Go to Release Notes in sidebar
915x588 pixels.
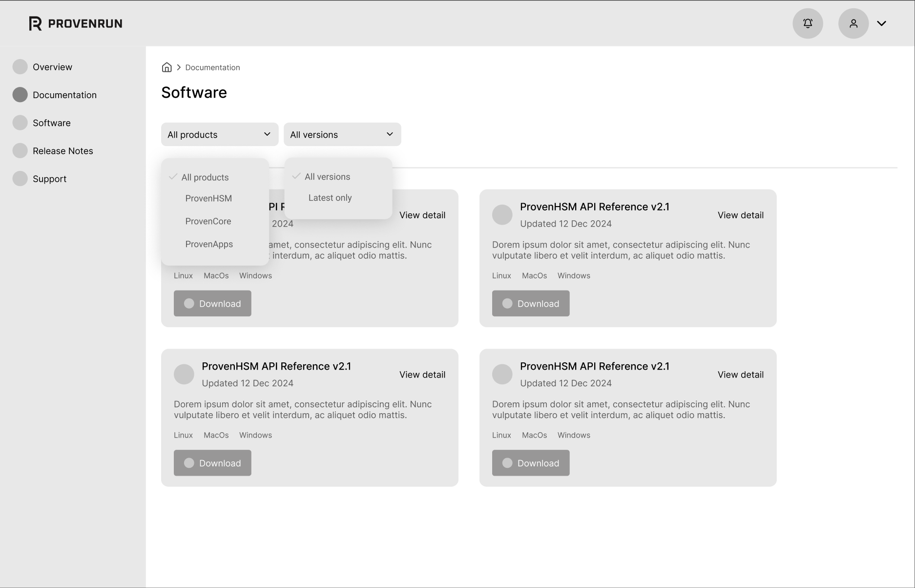coord(62,151)
